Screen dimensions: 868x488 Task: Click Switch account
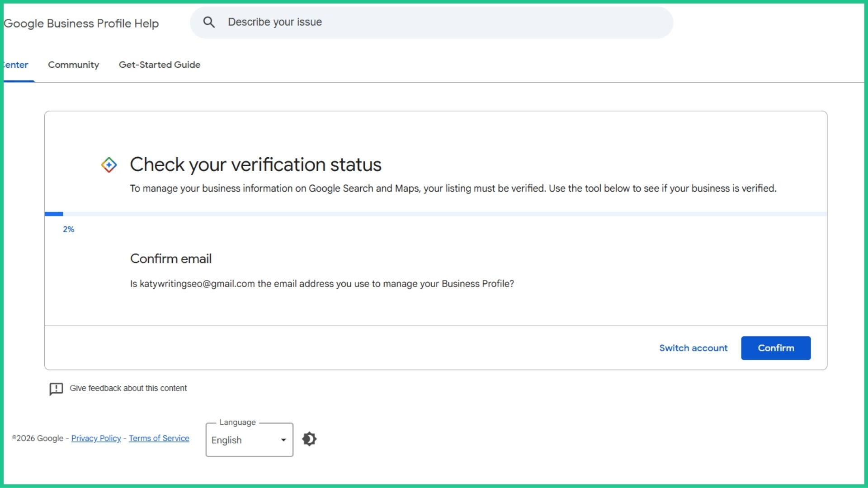tap(693, 348)
